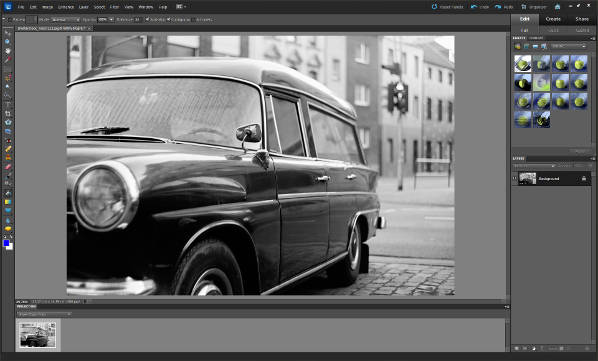The width and height of the screenshot is (598, 361).
Task: Select the Paint Bucket tool
Action: click(7, 193)
